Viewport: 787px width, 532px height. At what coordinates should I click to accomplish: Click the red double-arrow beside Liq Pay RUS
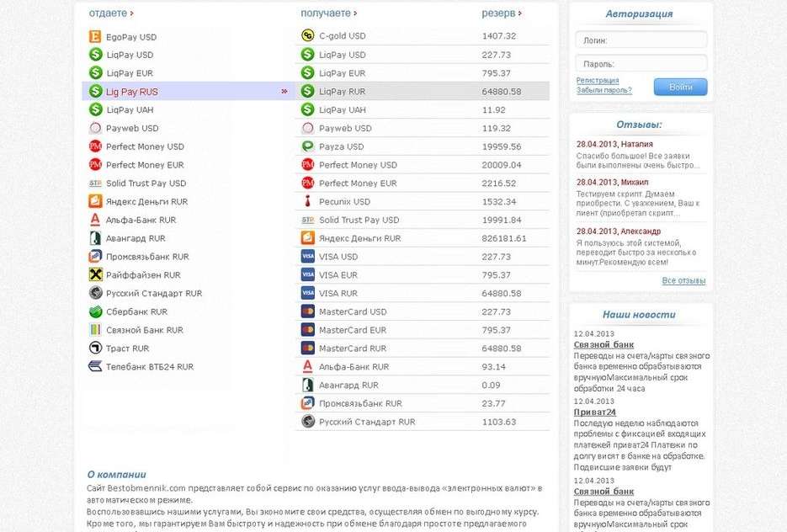(x=284, y=92)
